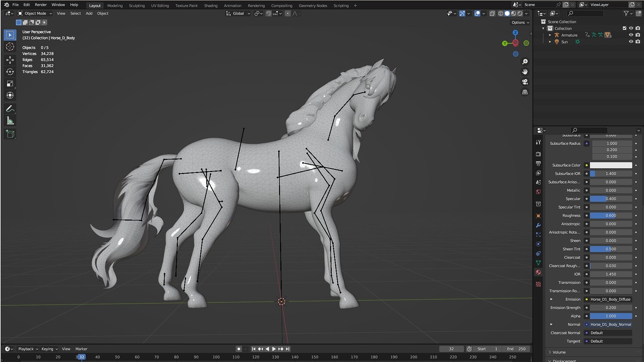This screenshot has height=362, width=644.
Task: Switch to the Shading workspace tab
Action: coord(211,6)
